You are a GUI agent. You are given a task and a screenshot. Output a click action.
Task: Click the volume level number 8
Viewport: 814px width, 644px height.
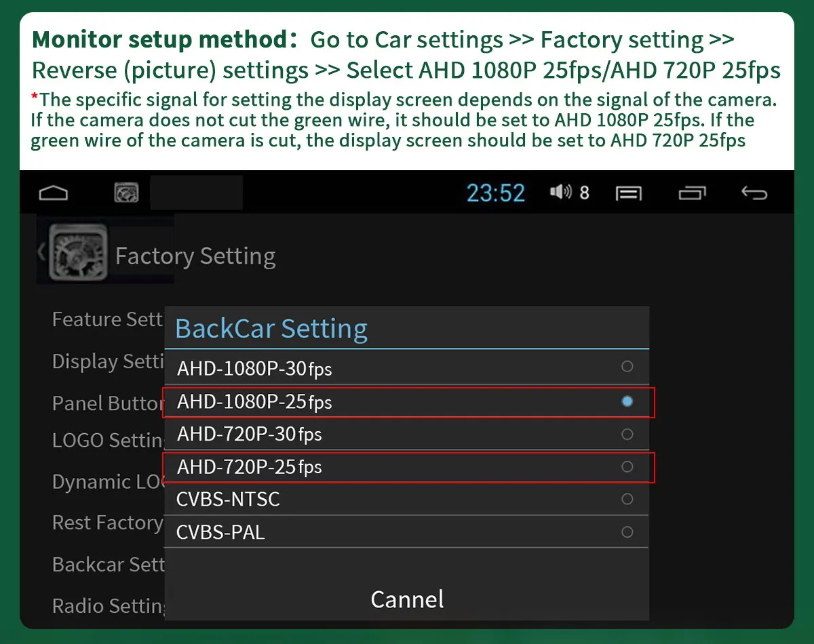tap(584, 193)
